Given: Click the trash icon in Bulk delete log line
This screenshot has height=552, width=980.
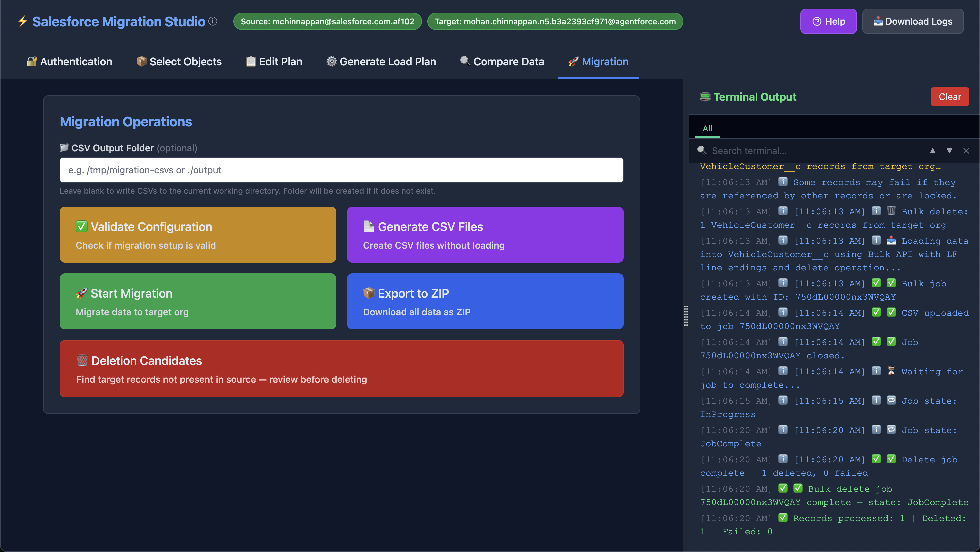Looking at the screenshot, I should pos(891,211).
